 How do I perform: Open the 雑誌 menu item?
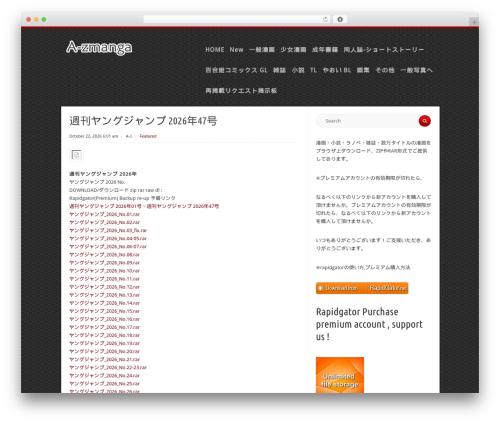279,70
